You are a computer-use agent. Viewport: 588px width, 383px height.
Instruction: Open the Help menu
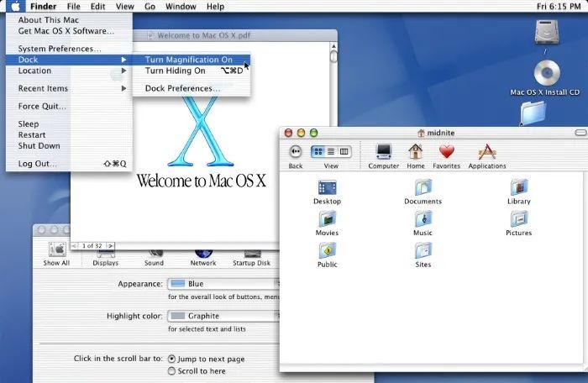(215, 7)
